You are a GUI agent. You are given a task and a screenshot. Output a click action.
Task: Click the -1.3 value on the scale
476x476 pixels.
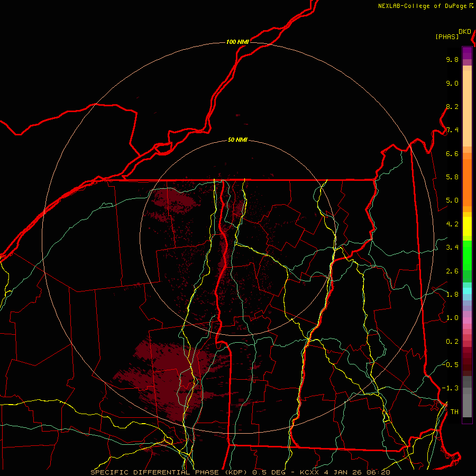coord(450,389)
